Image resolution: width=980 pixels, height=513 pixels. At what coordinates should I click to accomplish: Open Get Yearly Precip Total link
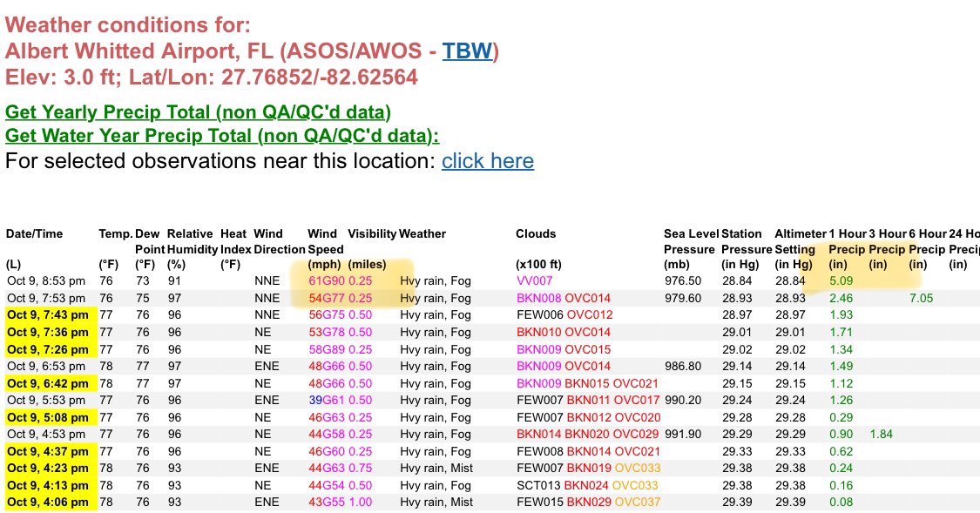pos(198,111)
